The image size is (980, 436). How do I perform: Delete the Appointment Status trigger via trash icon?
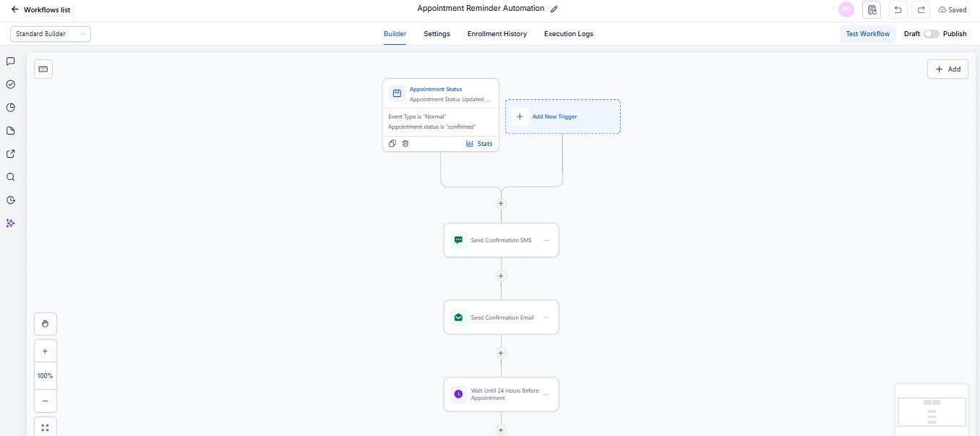click(x=405, y=144)
